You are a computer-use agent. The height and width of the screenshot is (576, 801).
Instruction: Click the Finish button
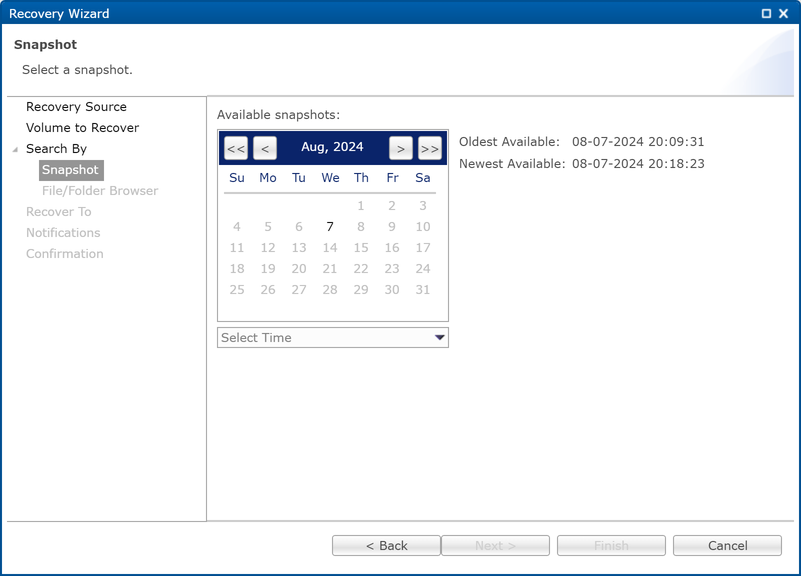click(611, 545)
